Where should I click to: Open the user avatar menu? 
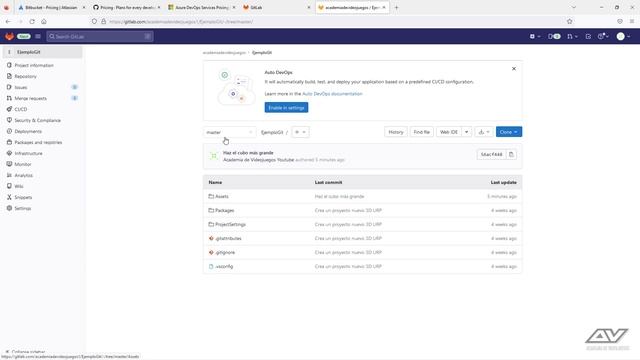click(x=623, y=36)
